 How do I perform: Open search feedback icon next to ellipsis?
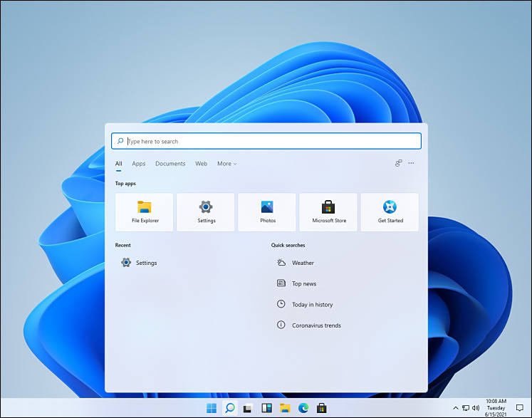tap(398, 163)
